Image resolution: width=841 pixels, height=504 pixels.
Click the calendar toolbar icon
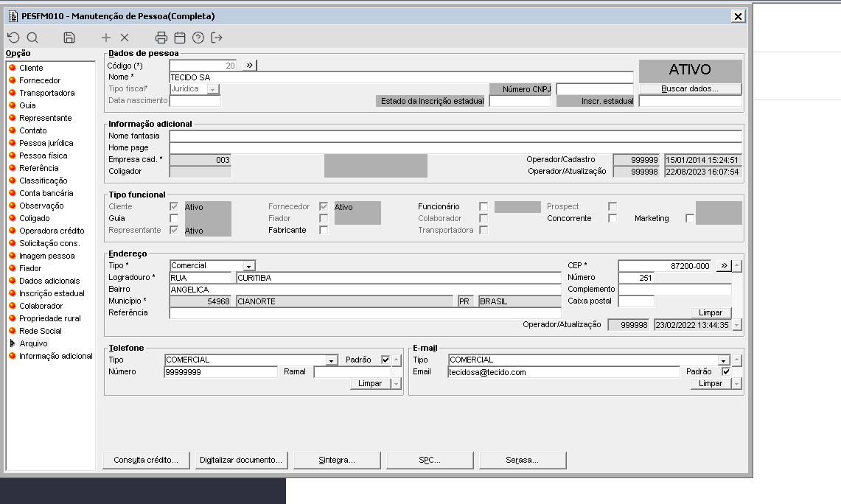180,38
